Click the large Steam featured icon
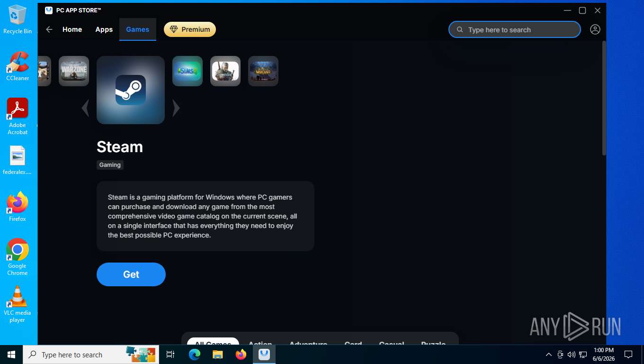 pos(131,90)
